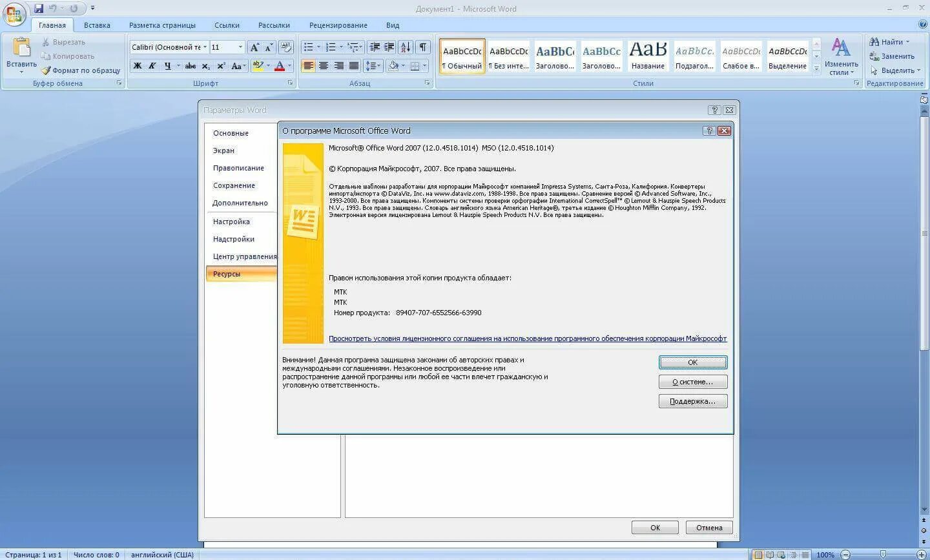Center-align the paragraph text
The image size is (930, 560).
point(324,66)
